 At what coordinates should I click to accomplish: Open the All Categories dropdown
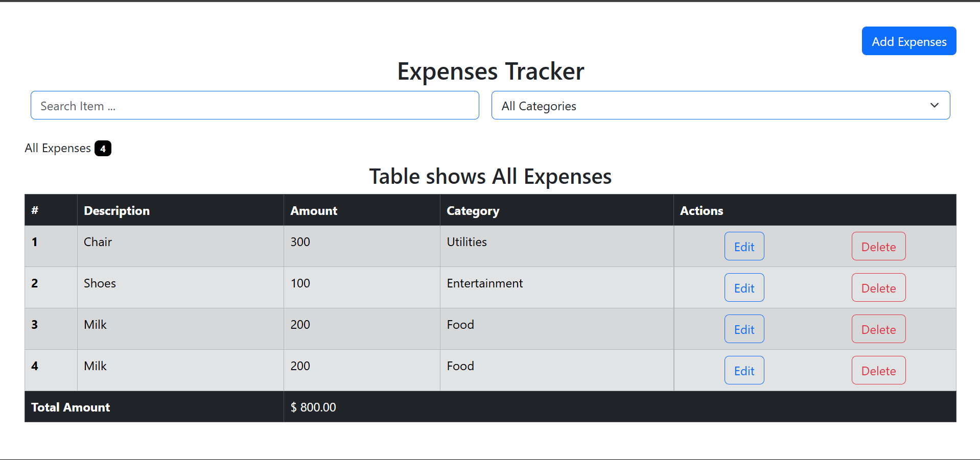tap(719, 106)
